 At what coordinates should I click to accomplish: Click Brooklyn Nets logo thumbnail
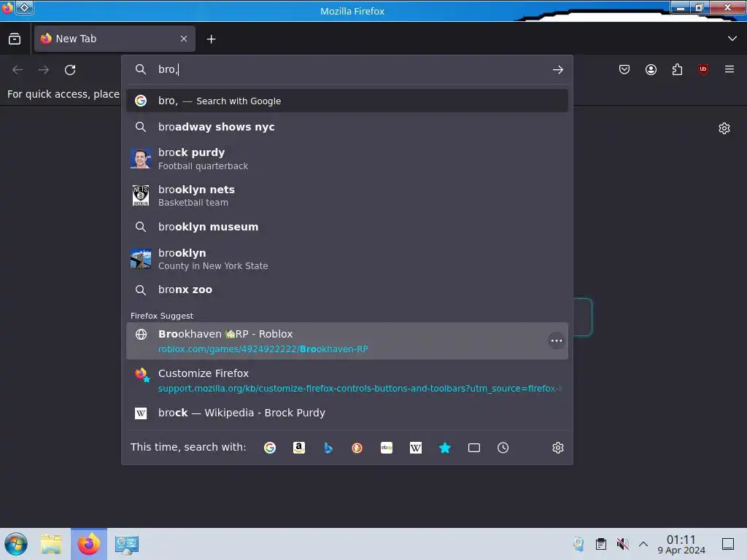click(141, 195)
